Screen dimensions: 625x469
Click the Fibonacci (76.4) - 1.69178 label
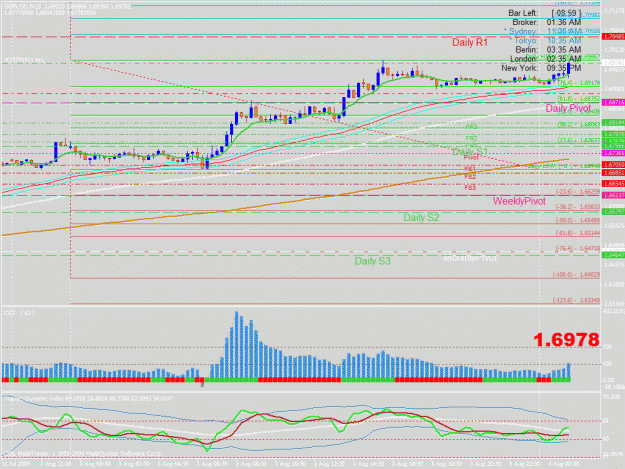pyautogui.click(x=579, y=83)
